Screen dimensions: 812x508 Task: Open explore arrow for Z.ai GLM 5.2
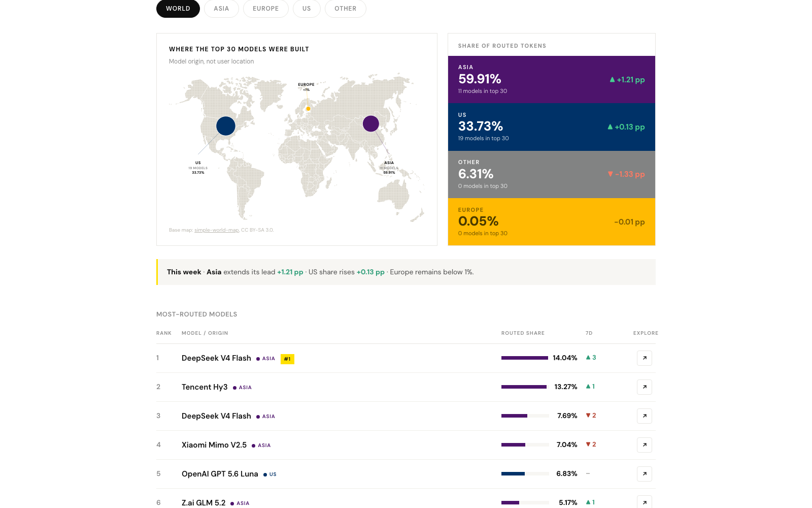pos(645,502)
